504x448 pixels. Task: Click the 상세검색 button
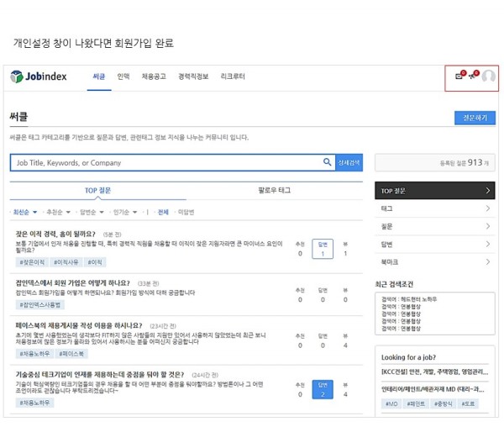tap(349, 162)
